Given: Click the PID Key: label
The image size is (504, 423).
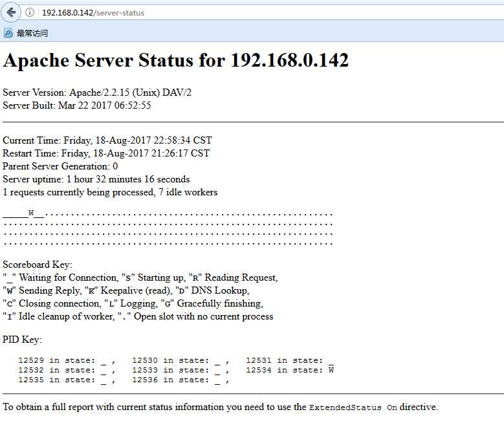Looking at the screenshot, I should 22,340.
